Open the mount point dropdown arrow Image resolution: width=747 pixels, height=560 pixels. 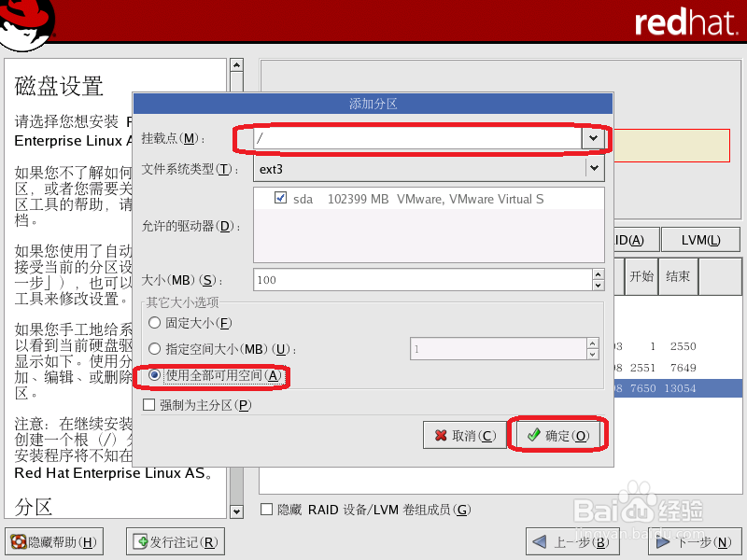tap(593, 138)
